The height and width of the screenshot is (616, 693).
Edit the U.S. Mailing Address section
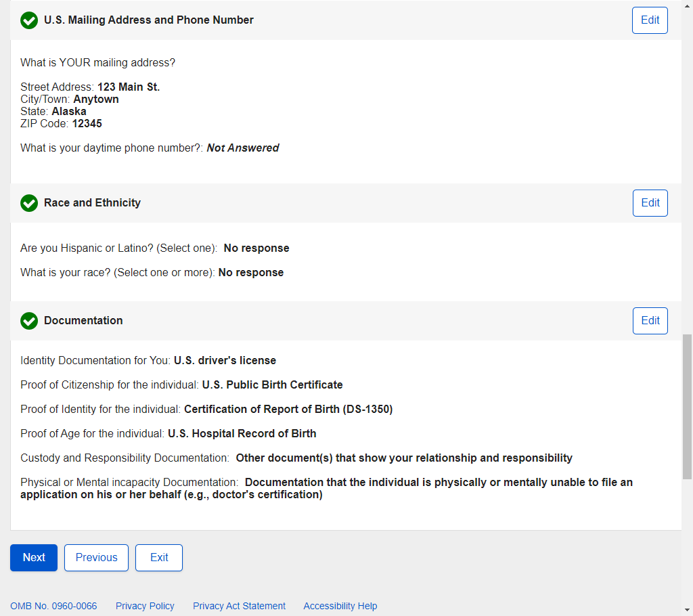click(x=650, y=20)
